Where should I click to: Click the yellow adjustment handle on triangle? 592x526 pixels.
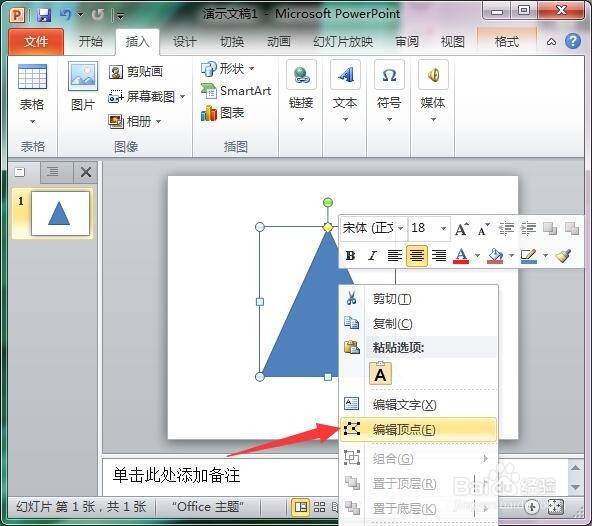[x=328, y=227]
